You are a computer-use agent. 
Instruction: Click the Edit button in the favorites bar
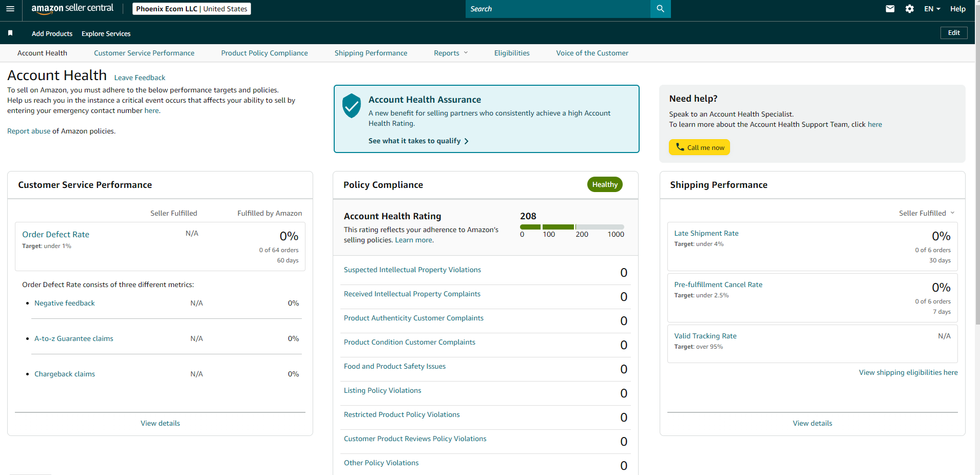pos(954,33)
